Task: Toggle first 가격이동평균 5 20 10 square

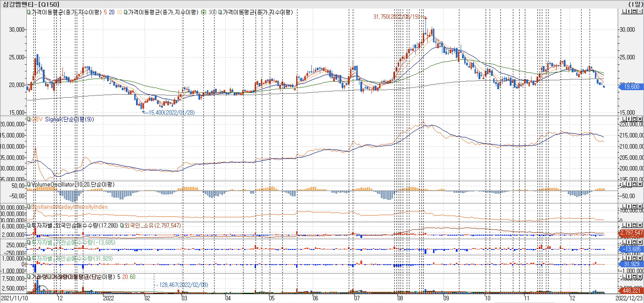Action: tap(29, 12)
